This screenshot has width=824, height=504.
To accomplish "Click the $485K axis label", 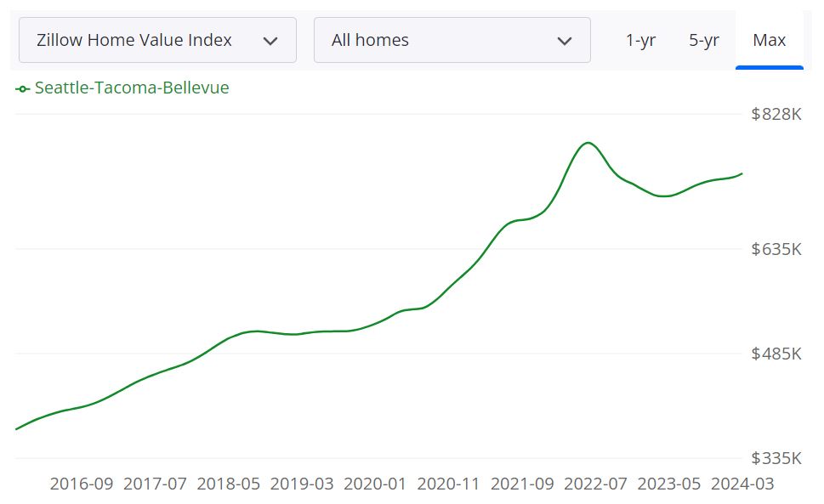I will [x=776, y=354].
